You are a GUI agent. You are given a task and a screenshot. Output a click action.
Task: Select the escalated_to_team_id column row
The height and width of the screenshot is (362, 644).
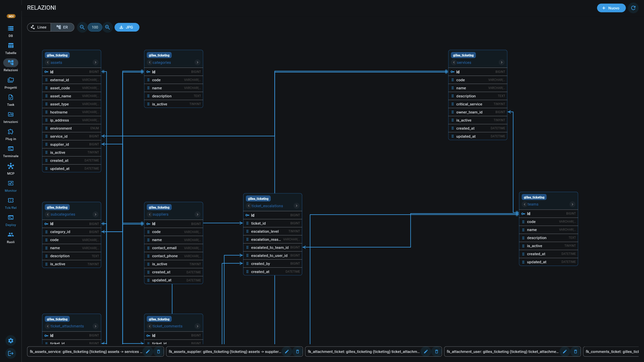click(x=273, y=247)
